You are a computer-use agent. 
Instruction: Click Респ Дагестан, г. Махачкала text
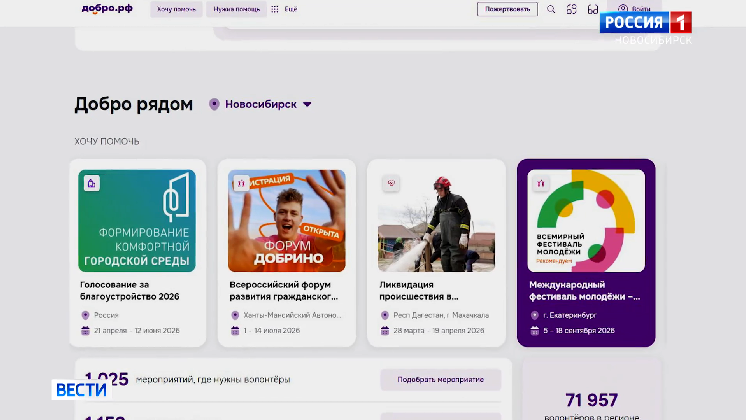click(441, 315)
